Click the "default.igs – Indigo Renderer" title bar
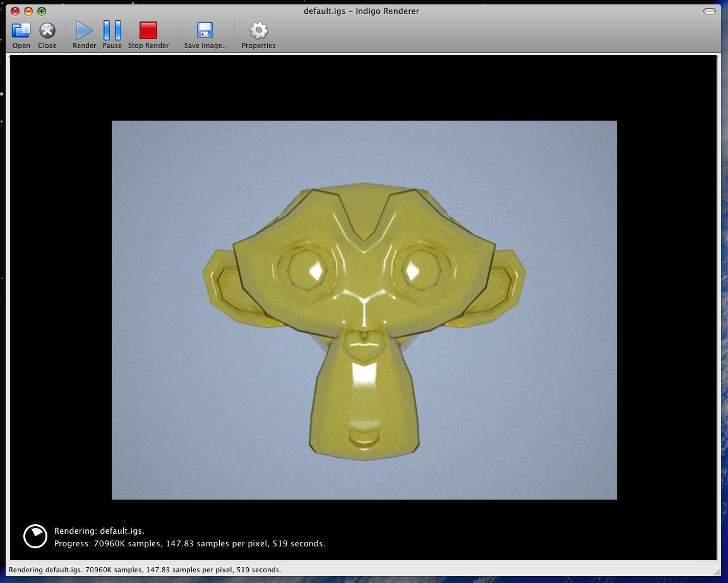The width and height of the screenshot is (728, 583). tap(361, 11)
